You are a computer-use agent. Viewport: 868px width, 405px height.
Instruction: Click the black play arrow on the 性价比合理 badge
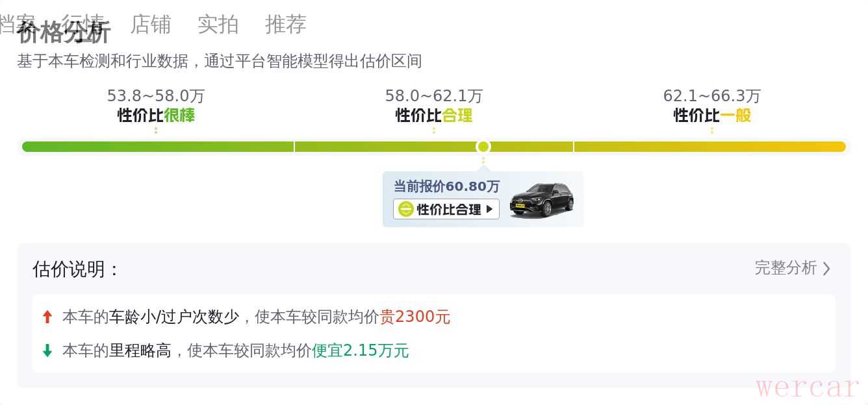[489, 209]
